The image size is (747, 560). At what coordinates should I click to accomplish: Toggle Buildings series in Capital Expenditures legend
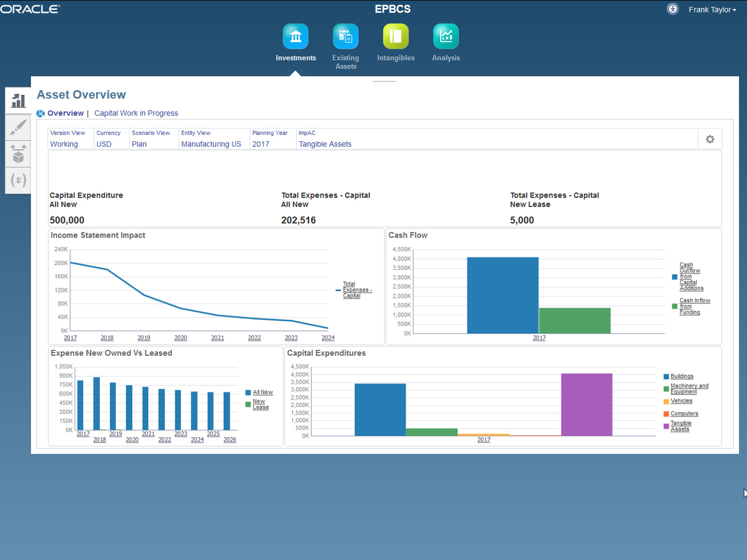(x=681, y=376)
